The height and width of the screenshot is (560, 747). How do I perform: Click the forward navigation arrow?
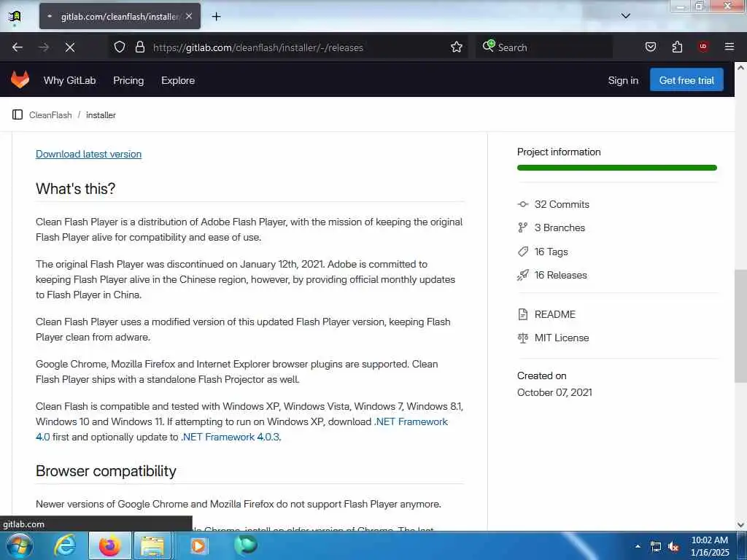[44, 47]
